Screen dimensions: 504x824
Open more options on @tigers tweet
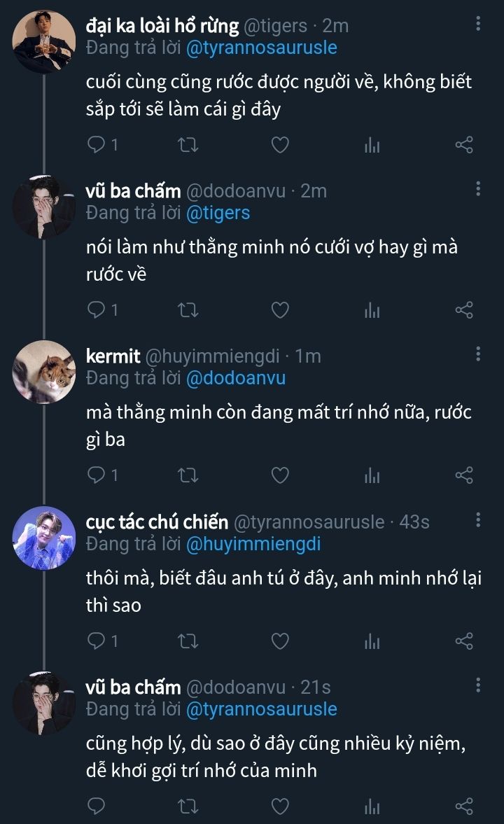tap(478, 25)
